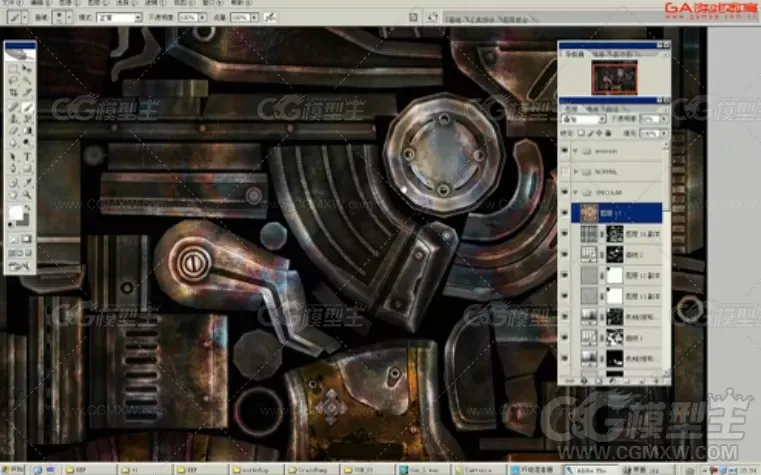Hide the SPECULAR layer group

point(564,193)
